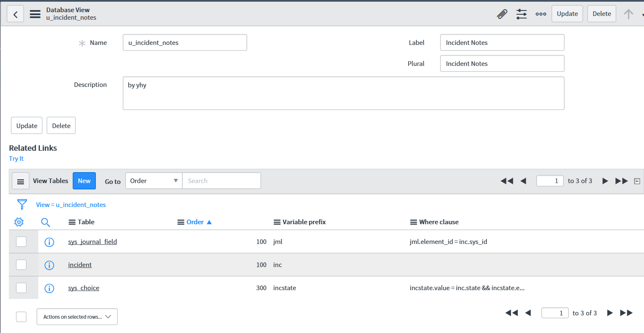The height and width of the screenshot is (333, 644).
Task: Open the Table column header menu
Action: tap(73, 222)
